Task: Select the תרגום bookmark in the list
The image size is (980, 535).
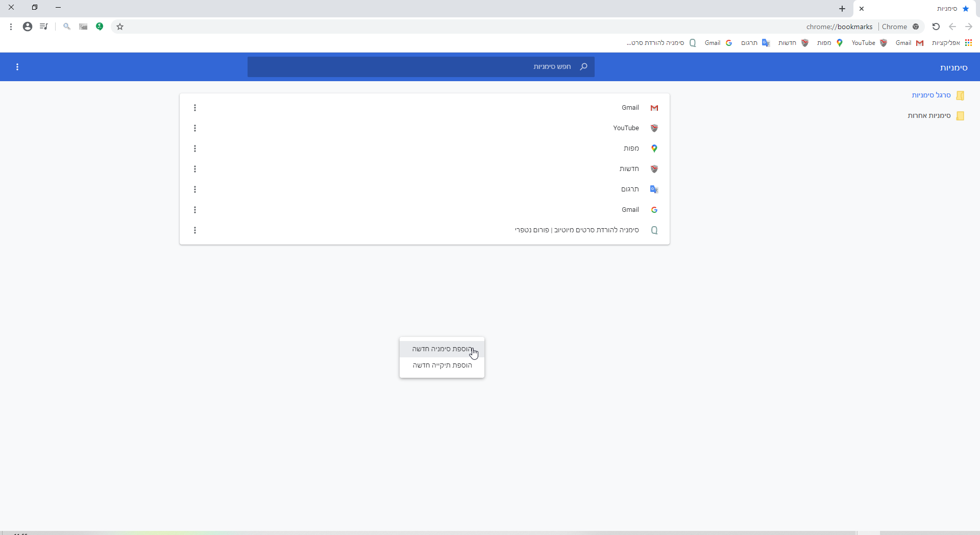Action: pos(425,189)
